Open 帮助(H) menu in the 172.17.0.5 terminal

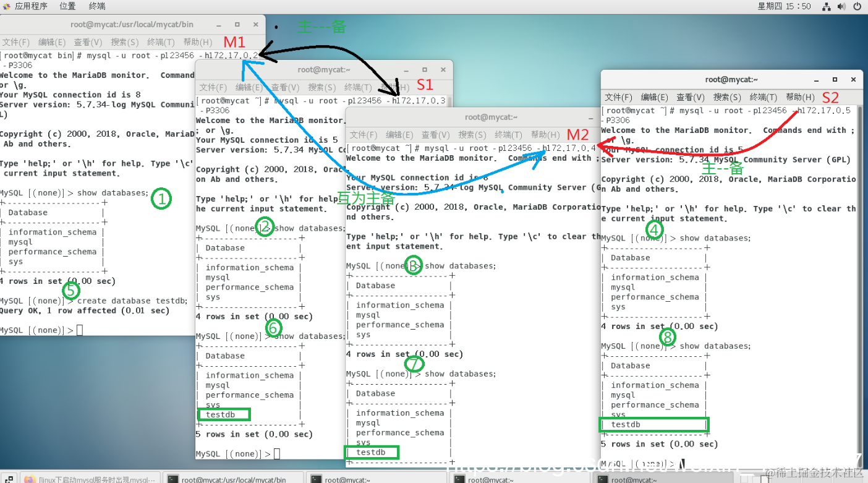[800, 97]
